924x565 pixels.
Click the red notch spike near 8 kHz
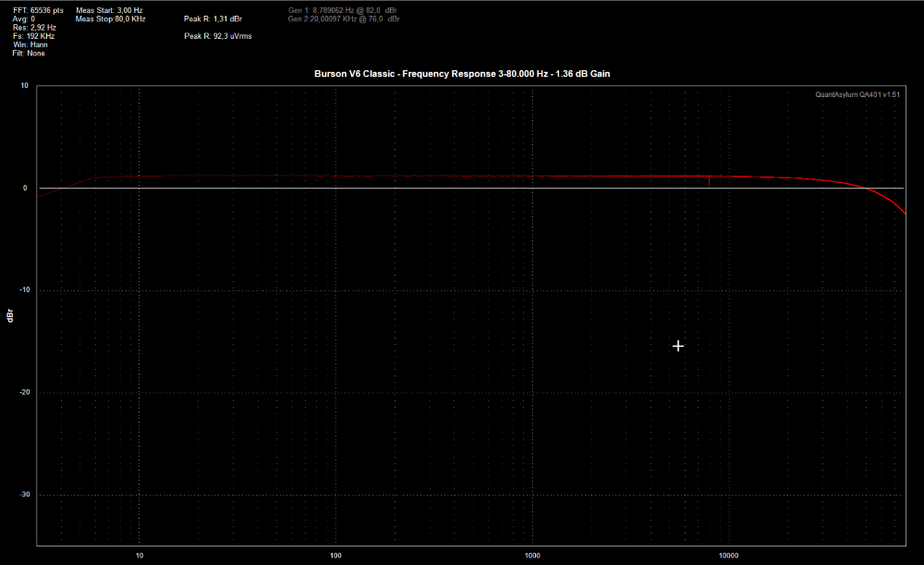click(x=709, y=181)
